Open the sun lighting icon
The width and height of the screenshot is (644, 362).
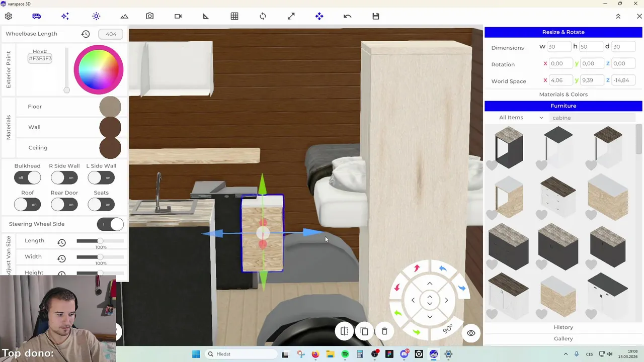click(x=96, y=16)
